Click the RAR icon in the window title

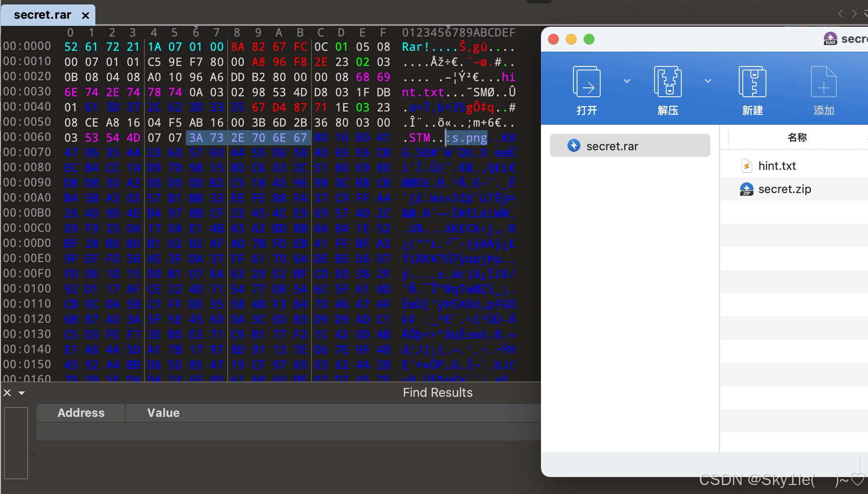click(x=830, y=39)
